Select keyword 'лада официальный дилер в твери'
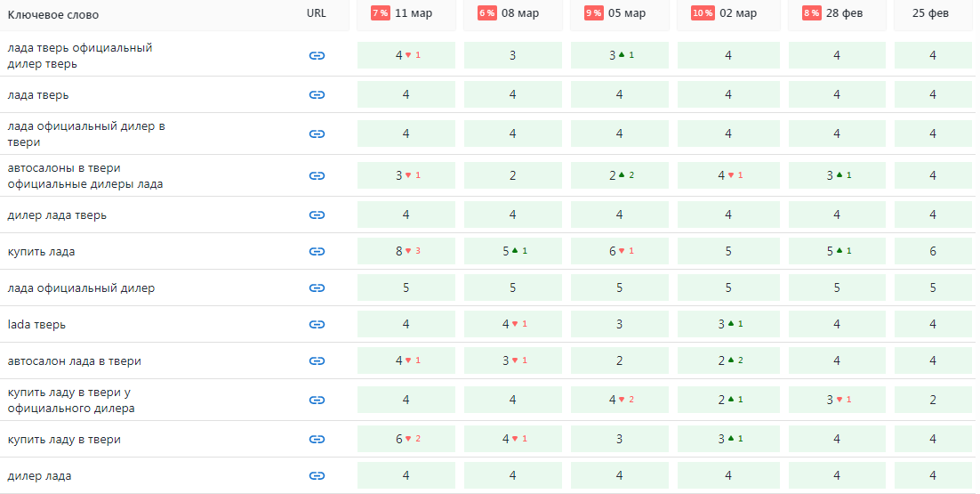 [x=86, y=134]
